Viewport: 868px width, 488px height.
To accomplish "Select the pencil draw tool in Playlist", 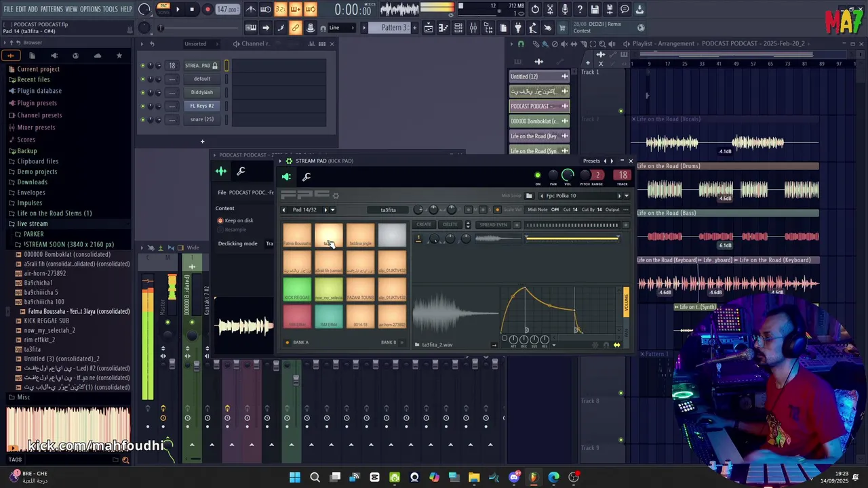I will click(x=536, y=44).
